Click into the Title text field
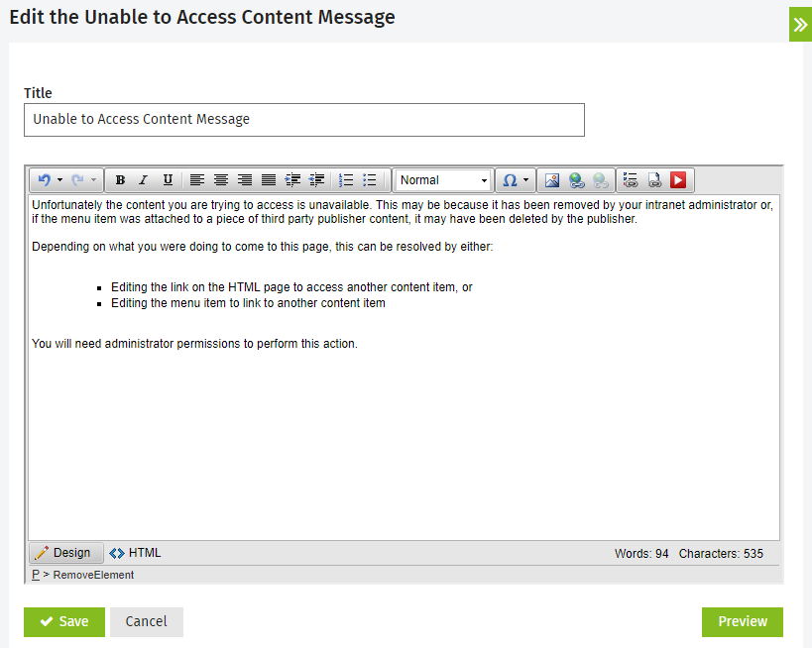812x648 pixels. tap(303, 120)
